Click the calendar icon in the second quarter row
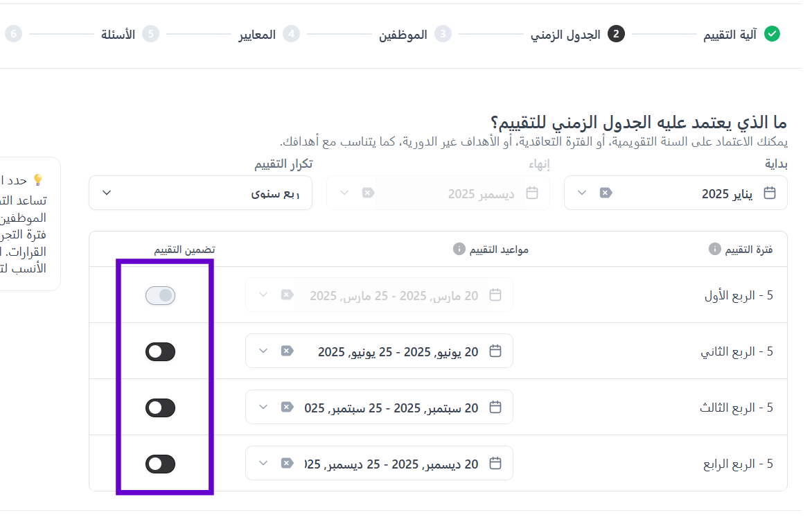Viewport: 812px width, 524px height. [x=495, y=351]
